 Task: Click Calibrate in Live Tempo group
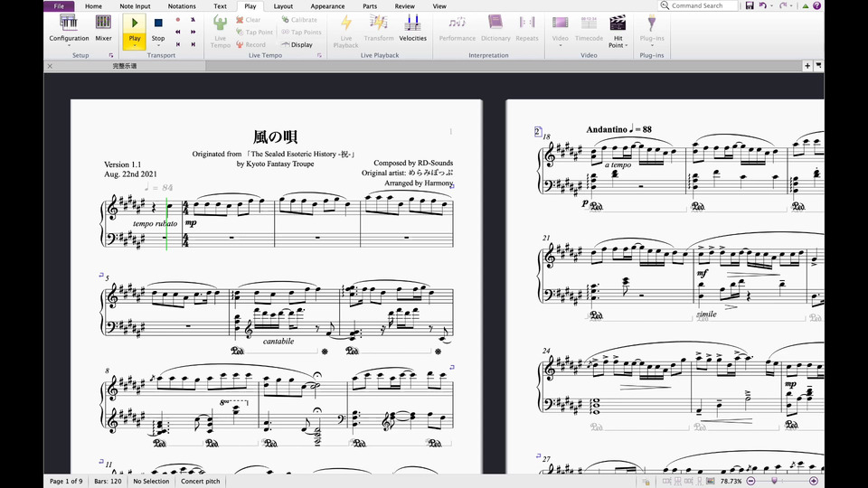299,19
